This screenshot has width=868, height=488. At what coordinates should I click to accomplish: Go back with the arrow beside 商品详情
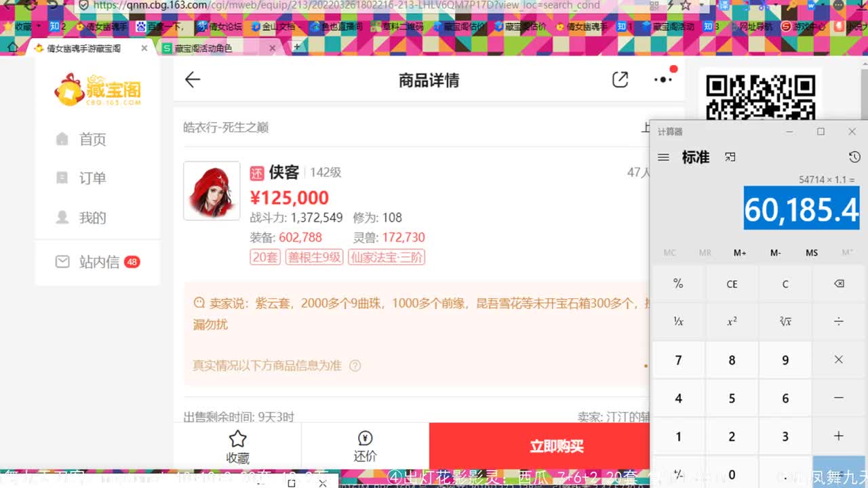[x=193, y=80]
